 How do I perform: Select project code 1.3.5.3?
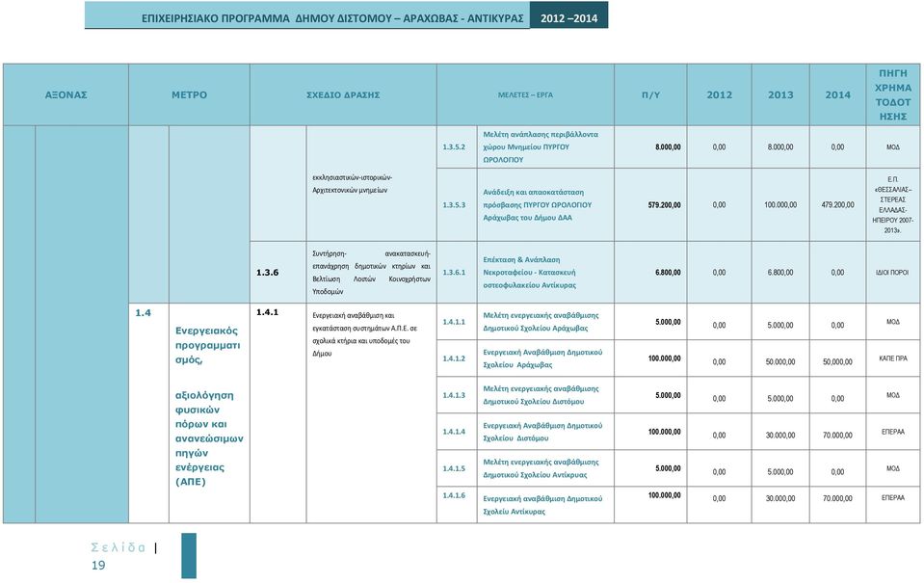(x=454, y=205)
